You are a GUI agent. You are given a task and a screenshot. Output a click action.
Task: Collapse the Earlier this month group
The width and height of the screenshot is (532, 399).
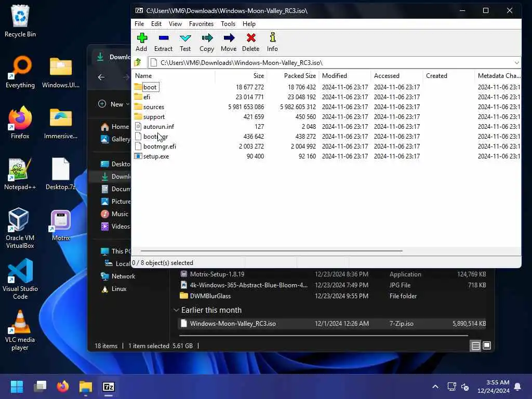pos(176,310)
